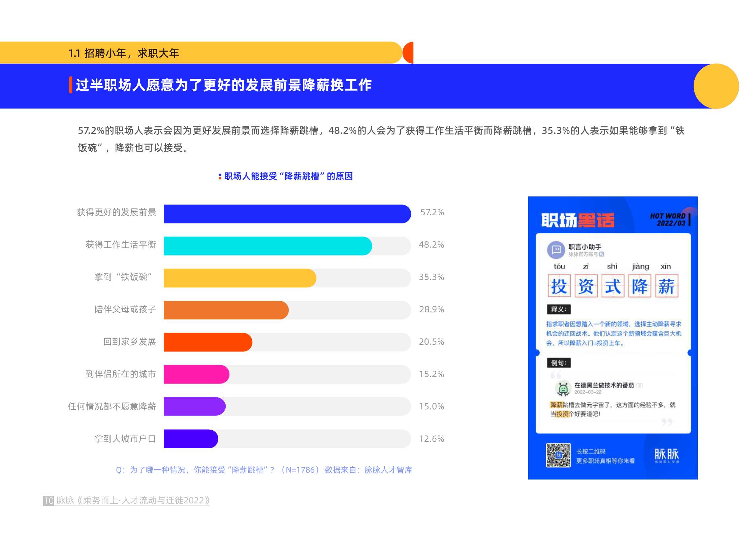
Task: Click the 15.0% value label
Action: coord(431,407)
